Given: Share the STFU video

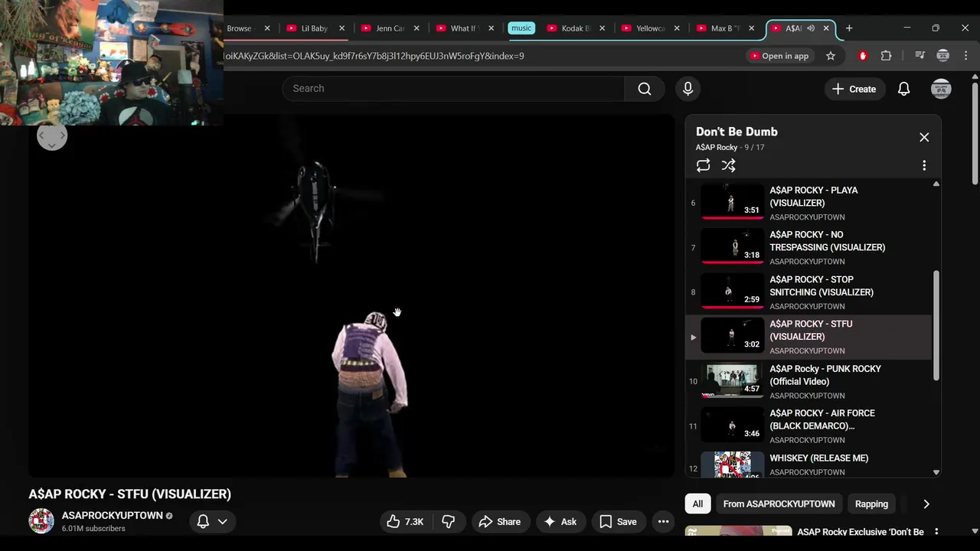Looking at the screenshot, I should [x=499, y=521].
